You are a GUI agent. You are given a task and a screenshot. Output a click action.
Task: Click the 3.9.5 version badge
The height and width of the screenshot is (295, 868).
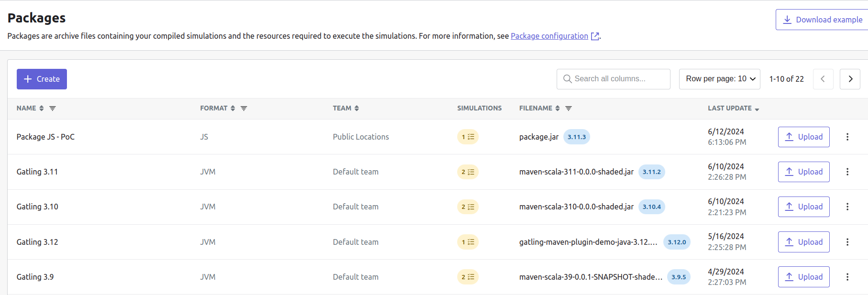[679, 277]
